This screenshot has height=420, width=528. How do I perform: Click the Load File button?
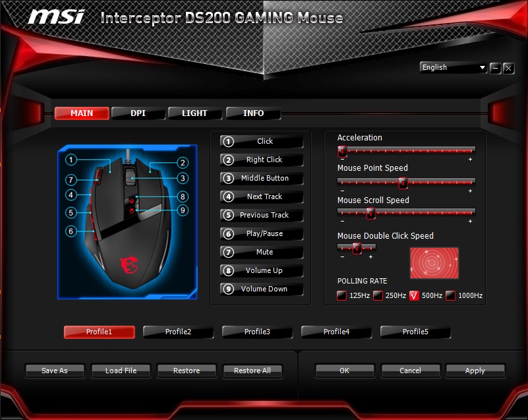click(x=121, y=371)
